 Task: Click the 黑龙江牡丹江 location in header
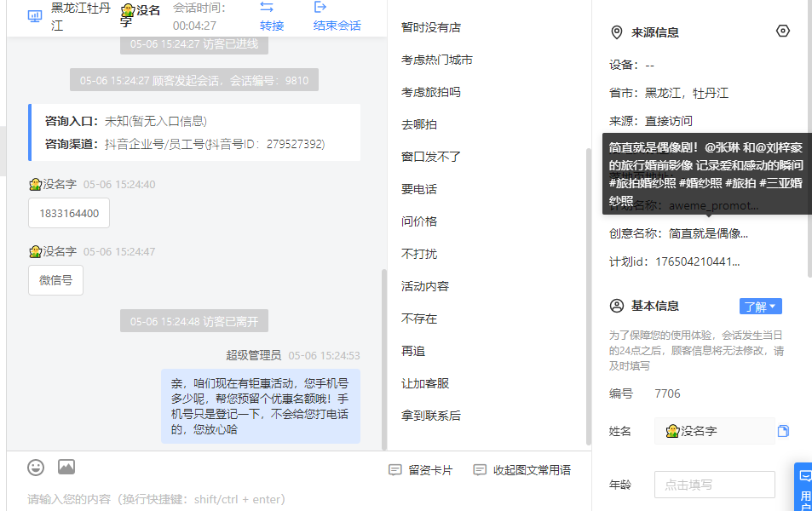coord(81,16)
